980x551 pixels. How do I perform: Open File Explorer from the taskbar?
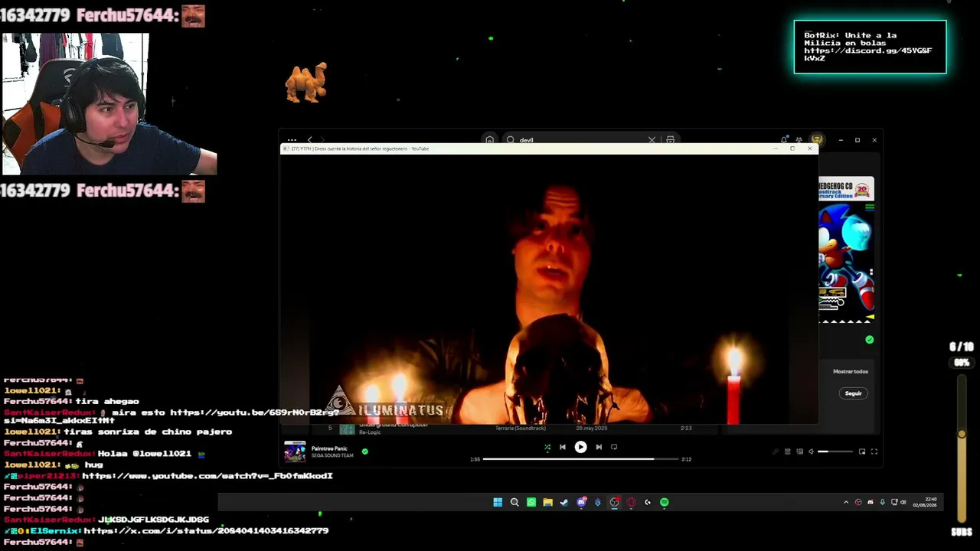[x=547, y=502]
